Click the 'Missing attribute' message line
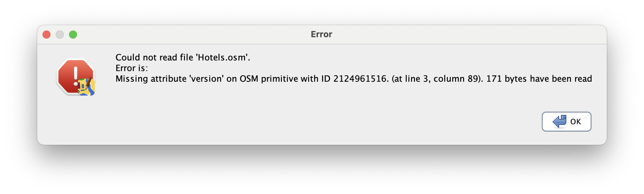The width and height of the screenshot is (644, 194). [x=354, y=79]
